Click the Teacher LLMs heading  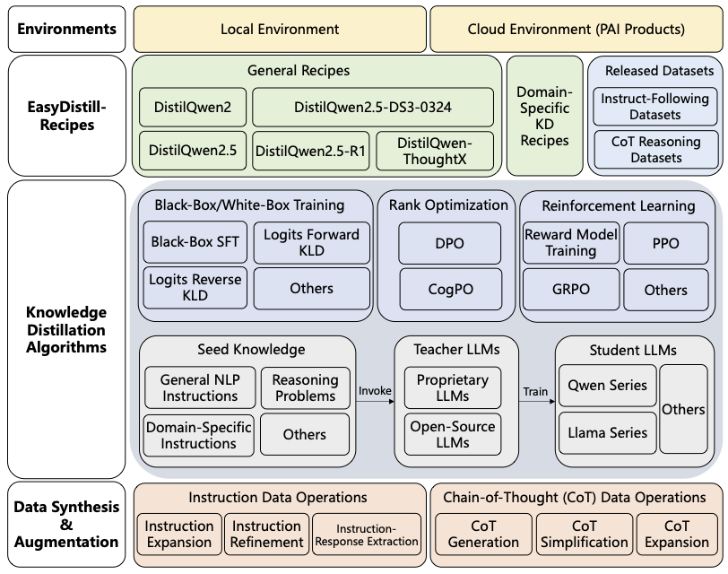click(x=457, y=349)
